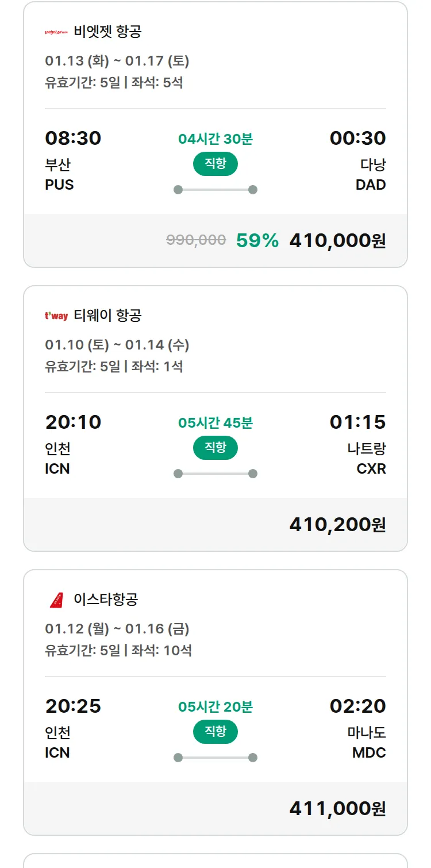
Task: Select the 410,200원 fare
Action: (x=337, y=524)
